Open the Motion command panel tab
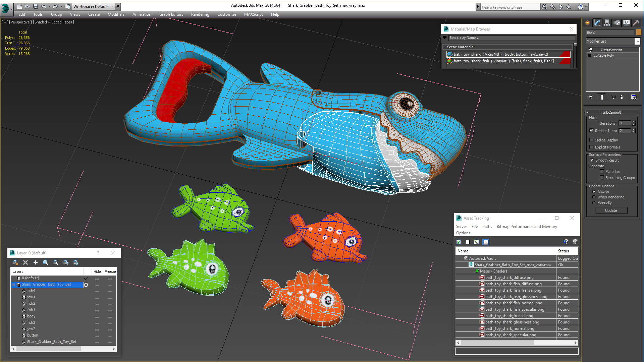644x362 pixels. click(x=617, y=23)
